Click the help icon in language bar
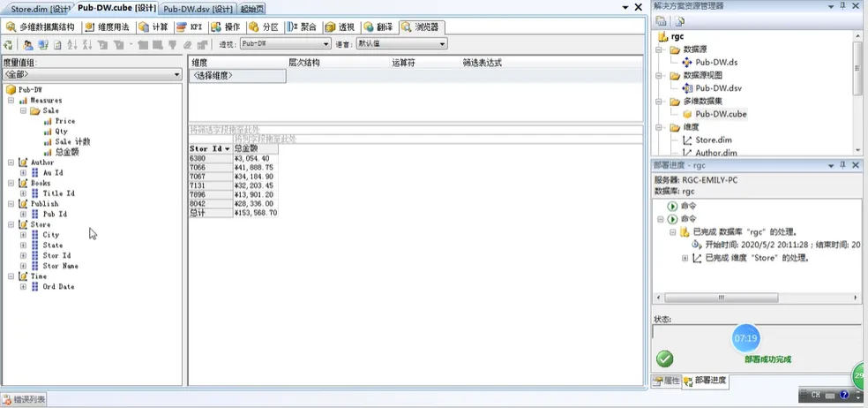Screen dimensions: 868x408 pos(844,396)
